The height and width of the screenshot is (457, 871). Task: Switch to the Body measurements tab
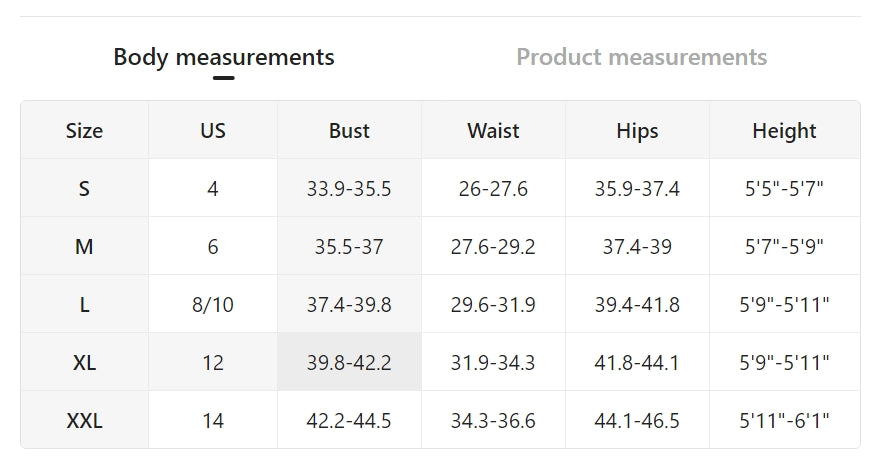tap(224, 57)
